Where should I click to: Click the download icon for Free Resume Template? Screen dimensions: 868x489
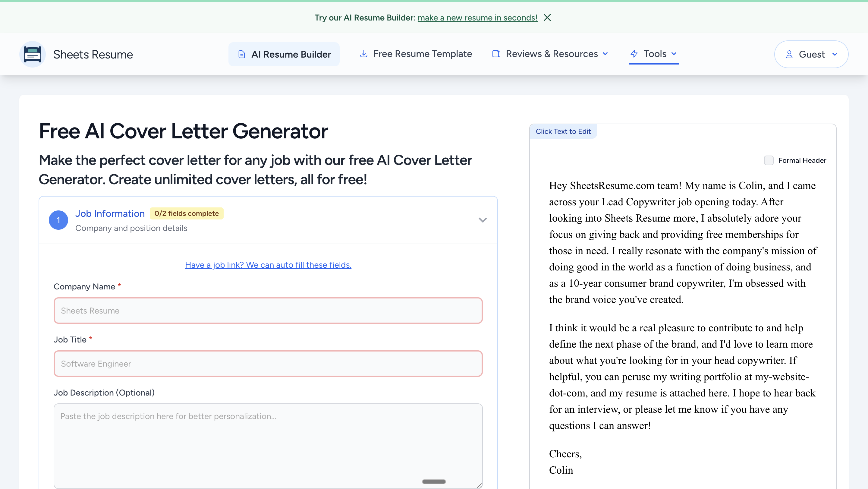pos(363,54)
